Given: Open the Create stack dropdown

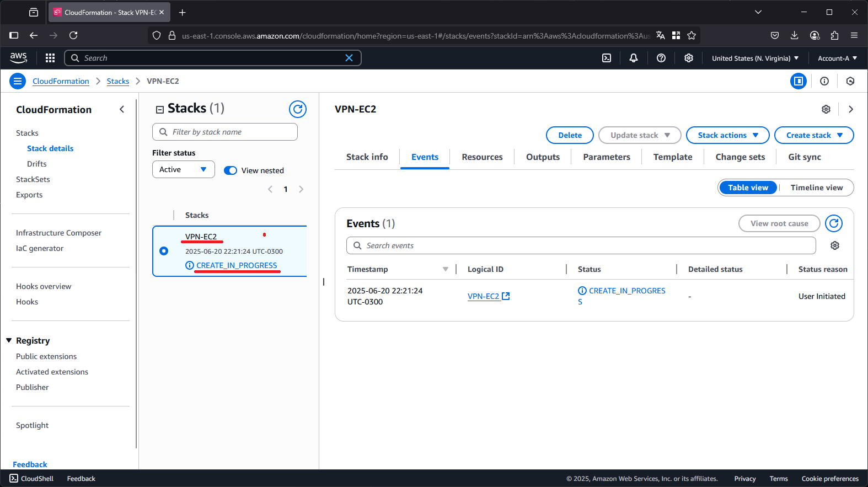Looking at the screenshot, I should [814, 135].
